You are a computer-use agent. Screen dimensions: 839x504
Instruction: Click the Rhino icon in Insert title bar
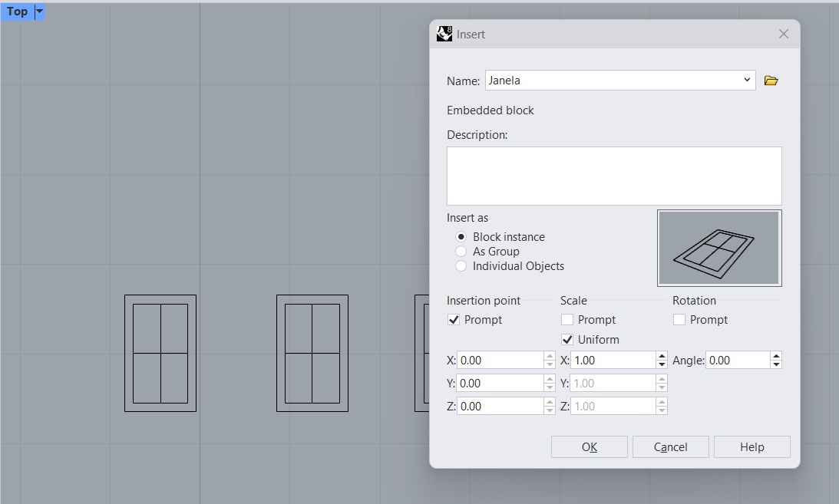click(444, 34)
